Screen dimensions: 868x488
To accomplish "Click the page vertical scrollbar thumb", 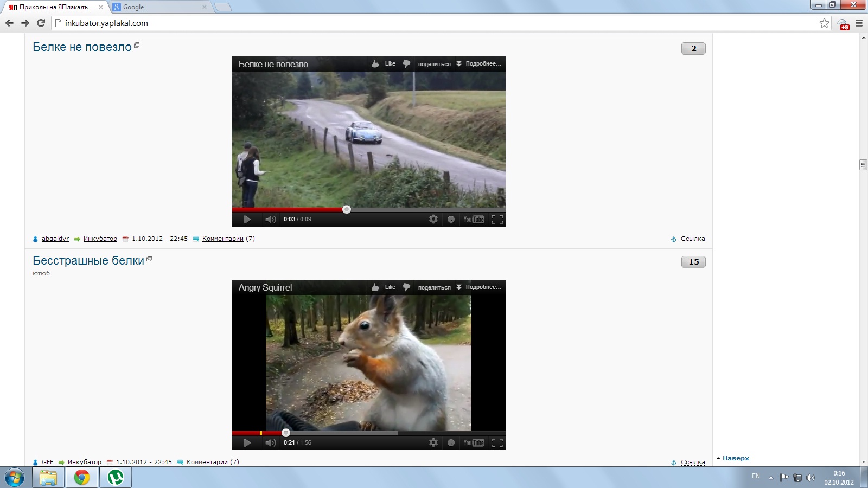I will pos(863,165).
